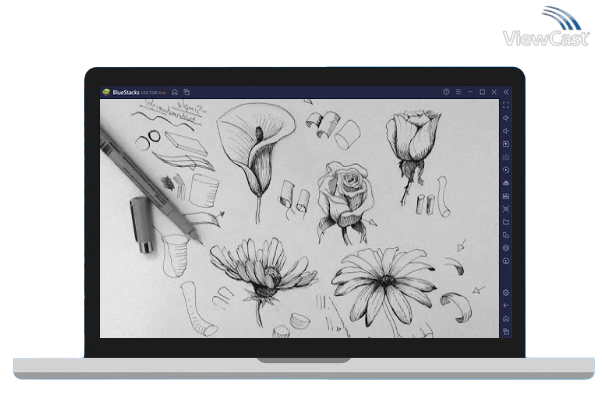
Task: Increase volume using the side toolbar speaker icon
Action: pos(506,118)
